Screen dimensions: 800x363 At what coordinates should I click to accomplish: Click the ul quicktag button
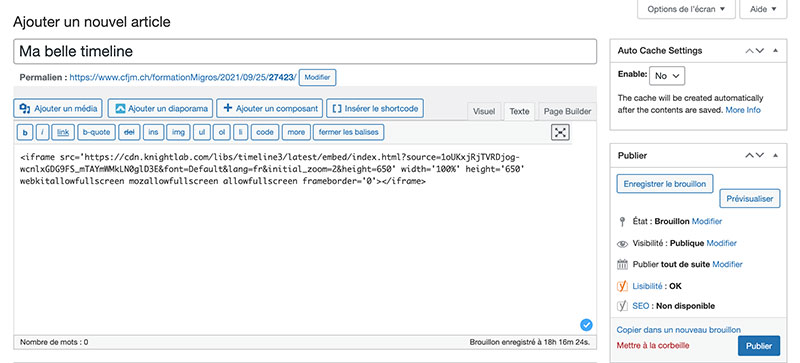point(202,132)
